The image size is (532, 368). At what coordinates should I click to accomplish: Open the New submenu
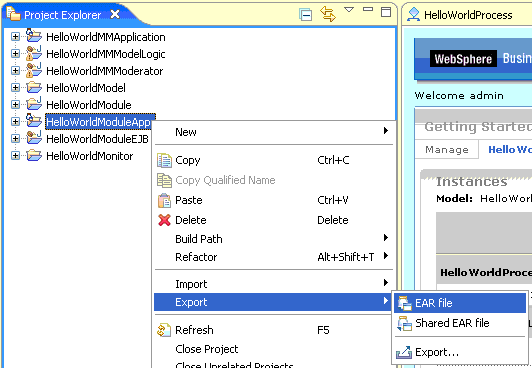[273, 132]
